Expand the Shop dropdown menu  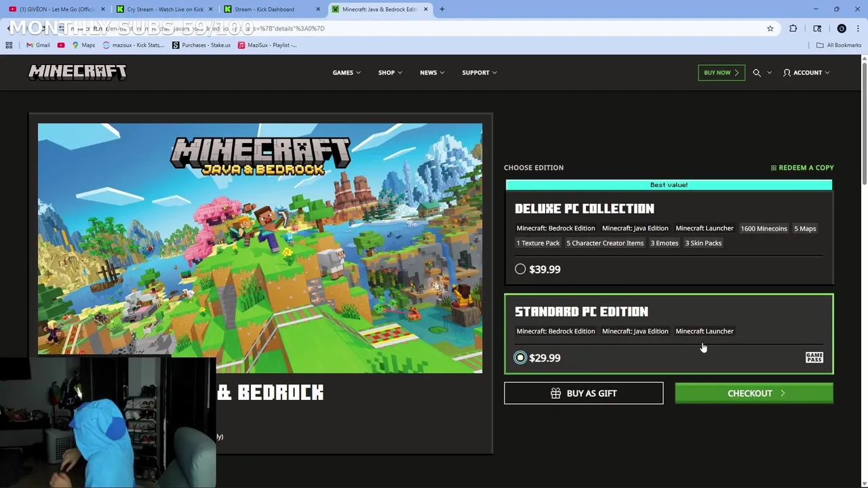(390, 73)
